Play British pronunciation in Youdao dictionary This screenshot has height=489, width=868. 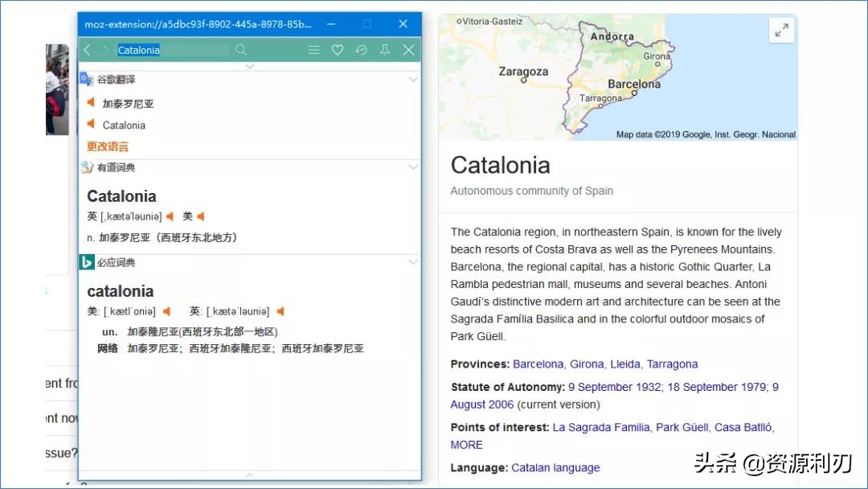pyautogui.click(x=170, y=216)
